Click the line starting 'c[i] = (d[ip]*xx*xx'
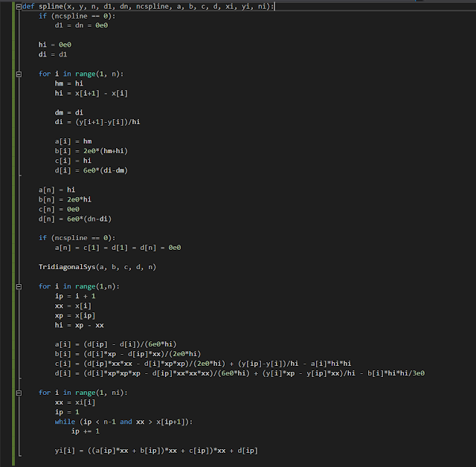This screenshot has width=476, height=467. pyautogui.click(x=203, y=364)
